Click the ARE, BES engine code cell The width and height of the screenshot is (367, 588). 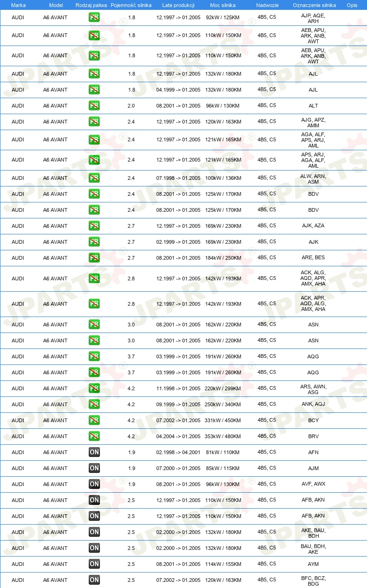click(x=313, y=258)
